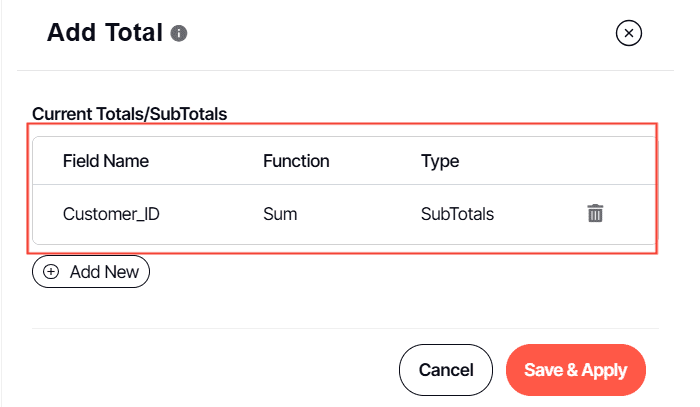The width and height of the screenshot is (700, 407).
Task: Click the empty header cell above trash icon
Action: click(595, 160)
